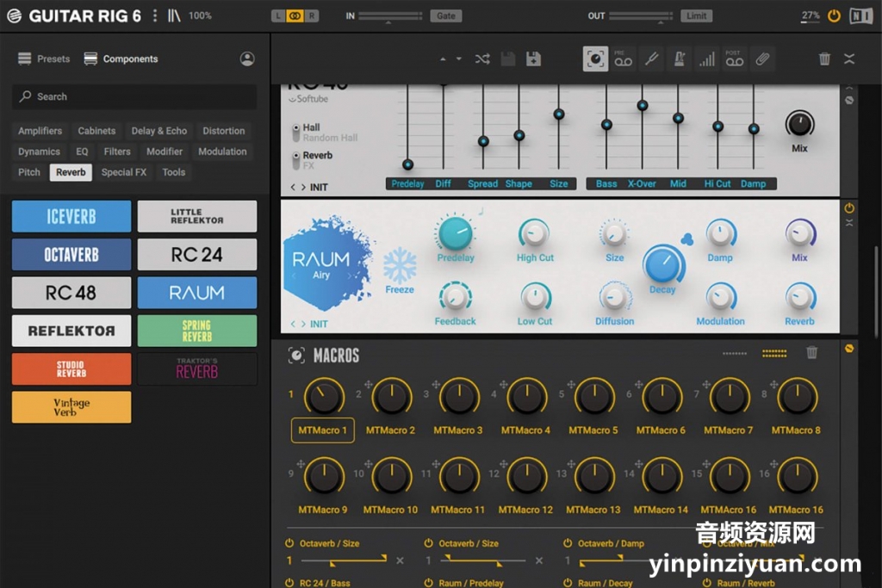Screen dimensions: 882x588
Task: Open the Pre tape deck
Action: coord(624,59)
